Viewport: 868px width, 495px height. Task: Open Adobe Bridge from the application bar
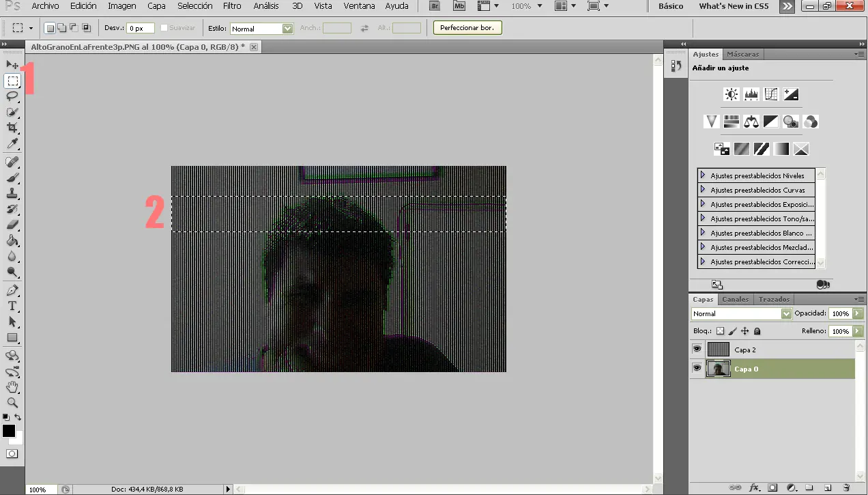point(435,6)
